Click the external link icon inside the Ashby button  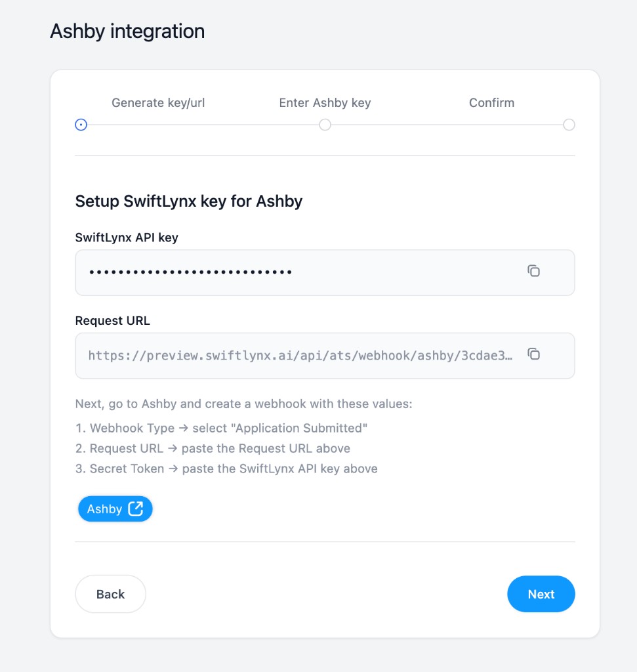134,509
